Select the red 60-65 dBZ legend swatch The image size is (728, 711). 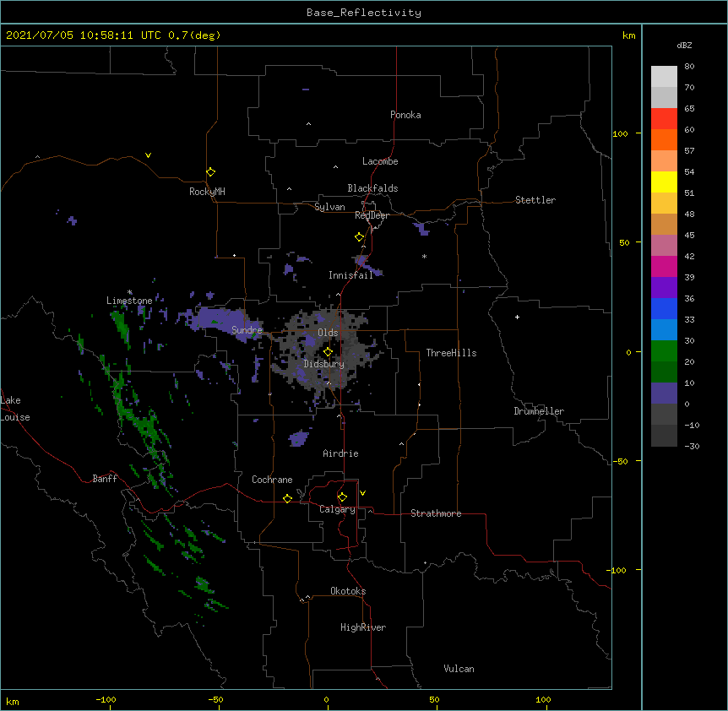(x=664, y=118)
